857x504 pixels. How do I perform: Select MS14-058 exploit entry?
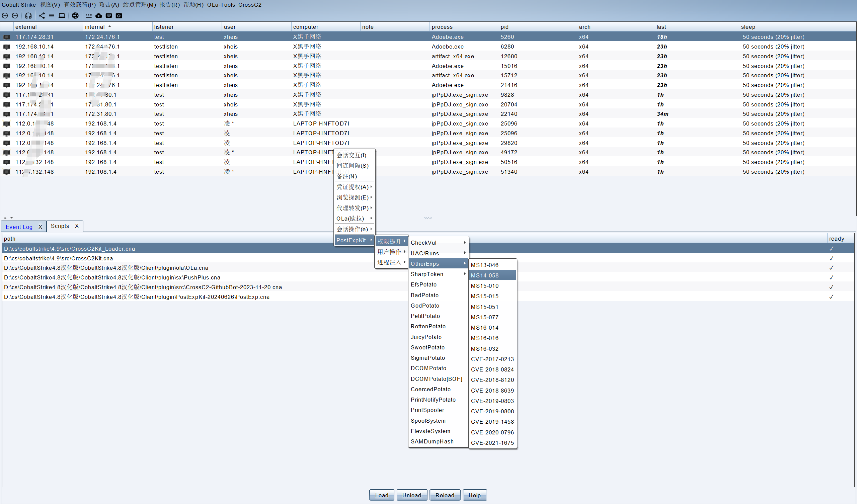coord(492,275)
